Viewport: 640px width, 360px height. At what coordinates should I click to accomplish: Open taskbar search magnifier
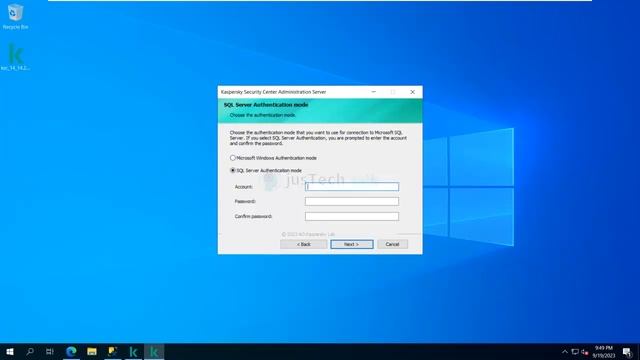point(30,351)
